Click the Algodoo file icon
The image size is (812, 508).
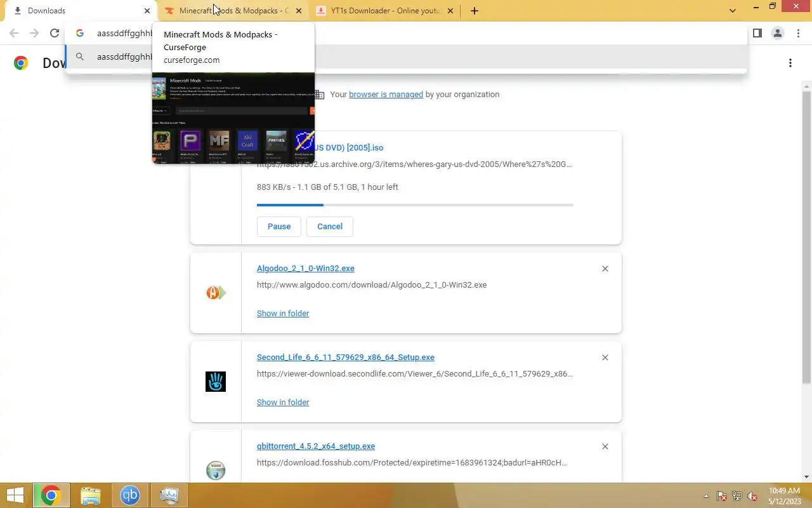click(x=216, y=293)
